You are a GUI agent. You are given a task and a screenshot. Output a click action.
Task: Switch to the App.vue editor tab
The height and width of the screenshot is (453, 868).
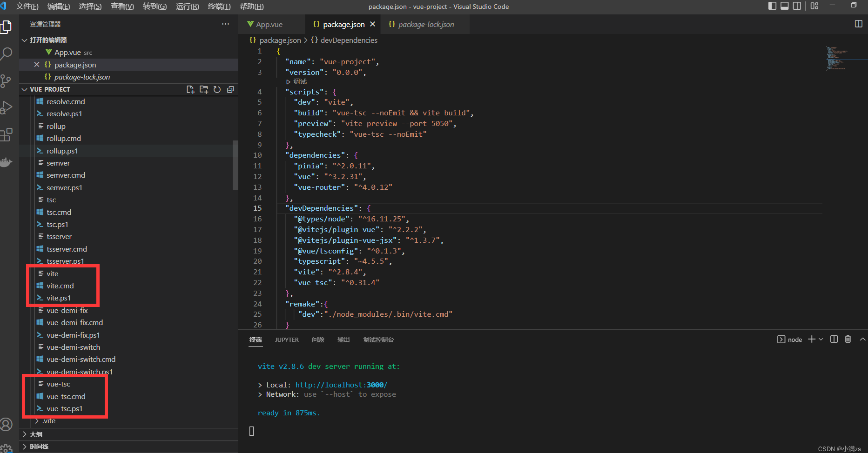tap(269, 24)
